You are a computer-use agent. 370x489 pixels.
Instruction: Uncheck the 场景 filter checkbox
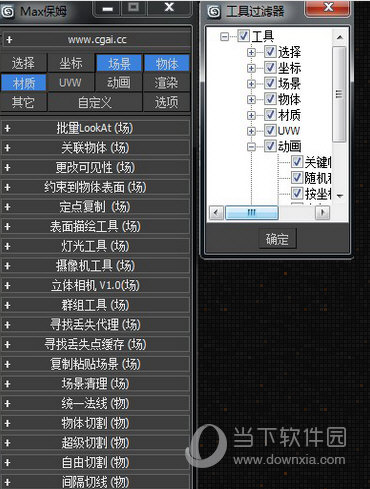coord(270,83)
